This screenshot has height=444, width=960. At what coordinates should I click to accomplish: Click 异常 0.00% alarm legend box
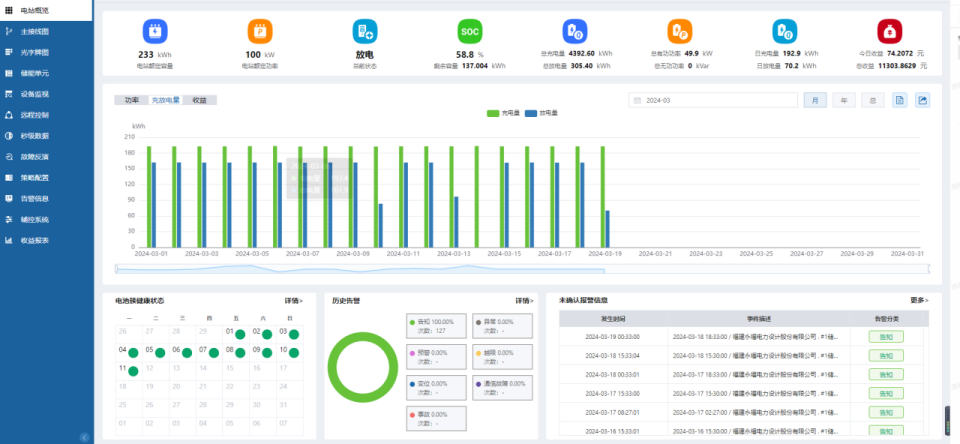tap(503, 326)
